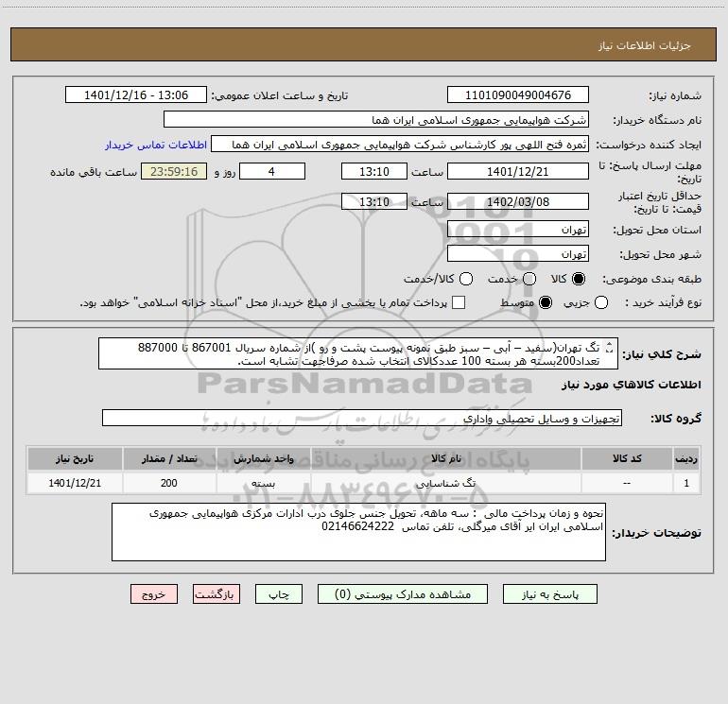Toggle the اسناد خزانه اسلامی payment checkbox

pyautogui.click(x=459, y=302)
